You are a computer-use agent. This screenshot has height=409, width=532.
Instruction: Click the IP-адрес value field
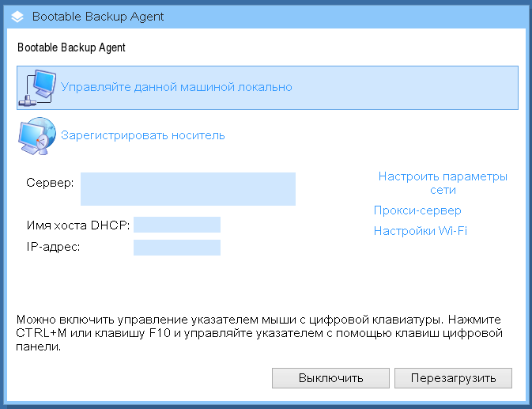tap(177, 248)
